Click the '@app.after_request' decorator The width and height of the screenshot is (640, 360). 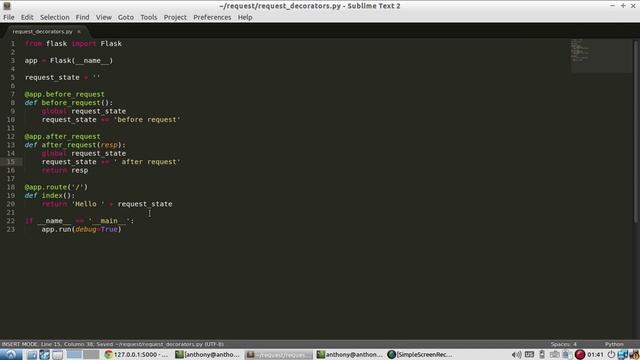click(x=62, y=136)
